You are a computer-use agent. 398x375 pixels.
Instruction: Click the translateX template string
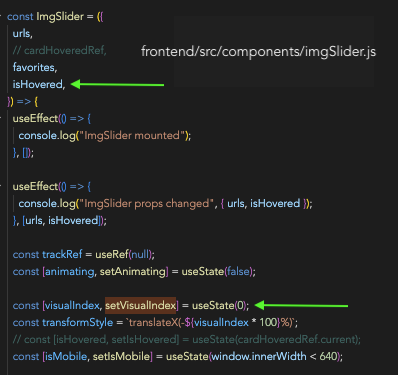tap(210, 323)
